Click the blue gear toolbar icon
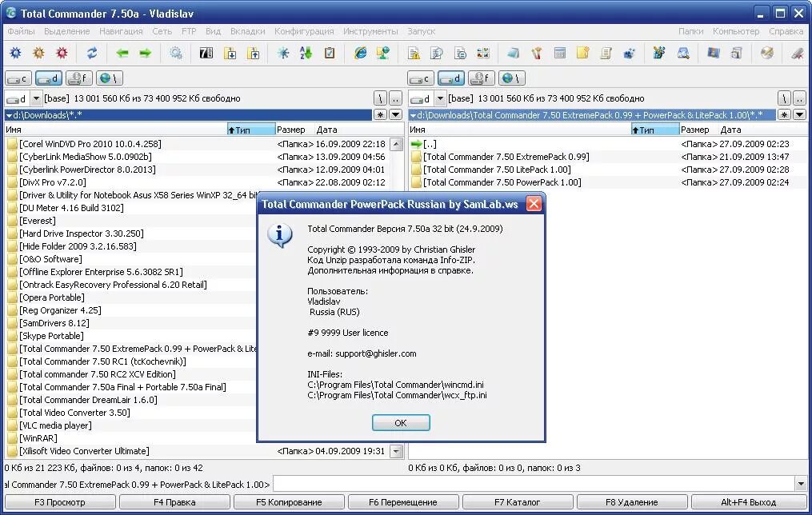812x515 pixels. click(15, 53)
